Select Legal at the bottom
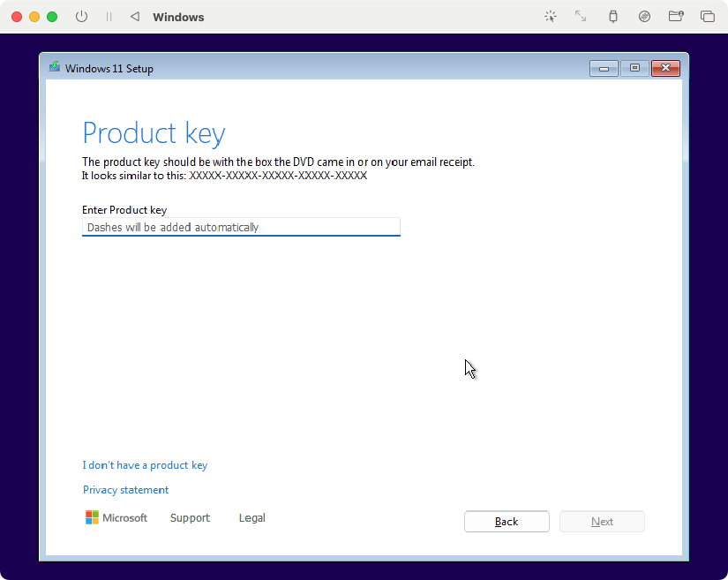This screenshot has height=580, width=728. 251,518
